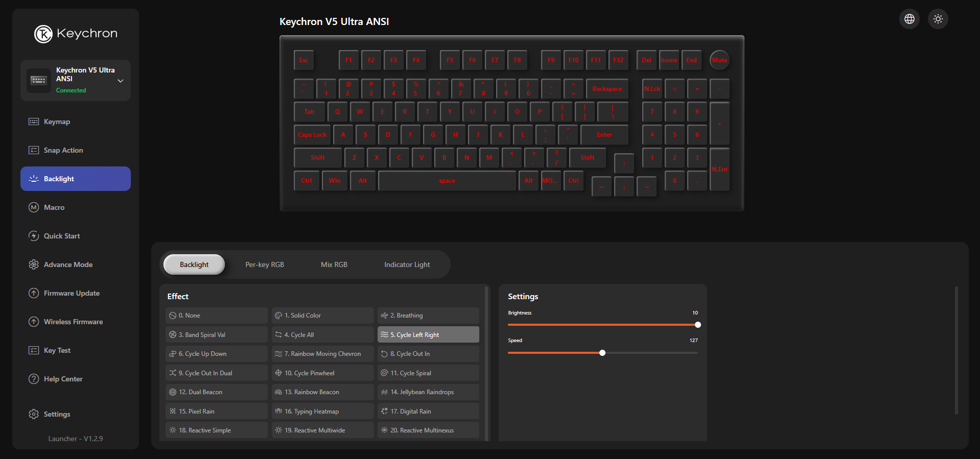Click the Speed slider handle
The height and width of the screenshot is (459, 980).
coord(602,353)
